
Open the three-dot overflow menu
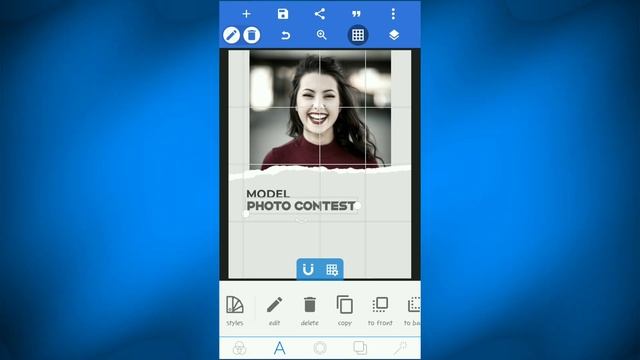tap(393, 14)
